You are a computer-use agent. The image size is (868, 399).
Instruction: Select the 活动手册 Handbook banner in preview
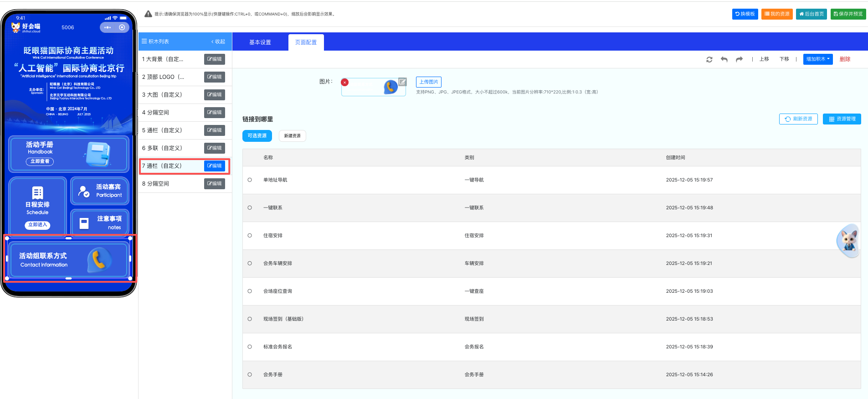[x=68, y=154]
